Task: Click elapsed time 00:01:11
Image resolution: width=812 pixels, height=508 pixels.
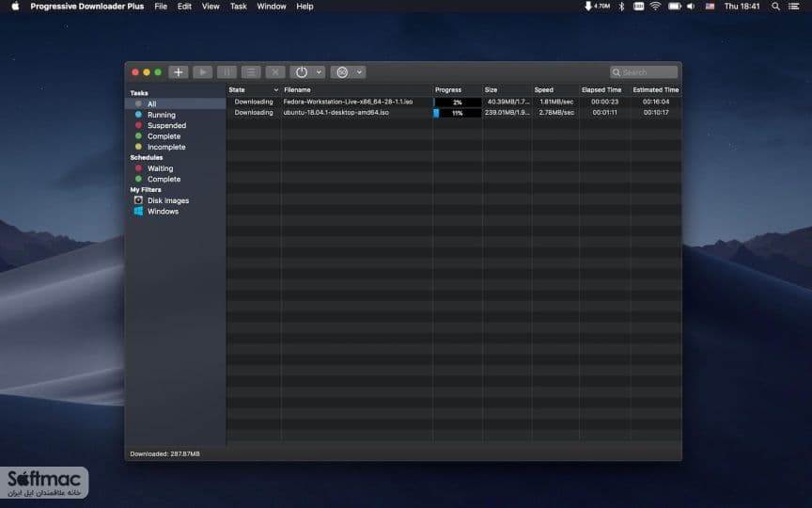Action: pos(605,113)
